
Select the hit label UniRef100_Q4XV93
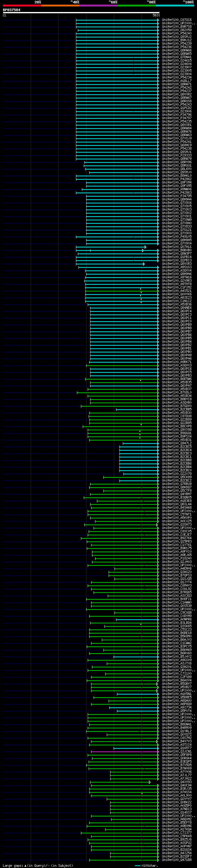pos(177,782)
